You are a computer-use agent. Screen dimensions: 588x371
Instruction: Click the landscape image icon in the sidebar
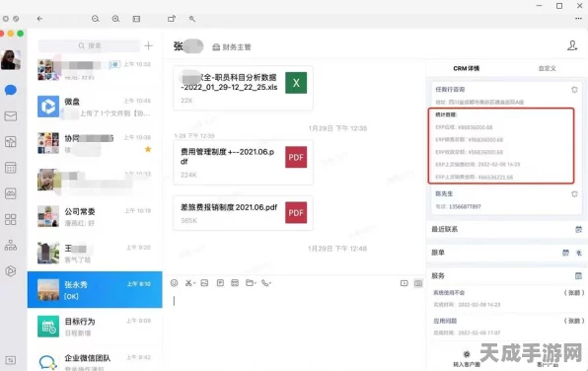[11, 193]
